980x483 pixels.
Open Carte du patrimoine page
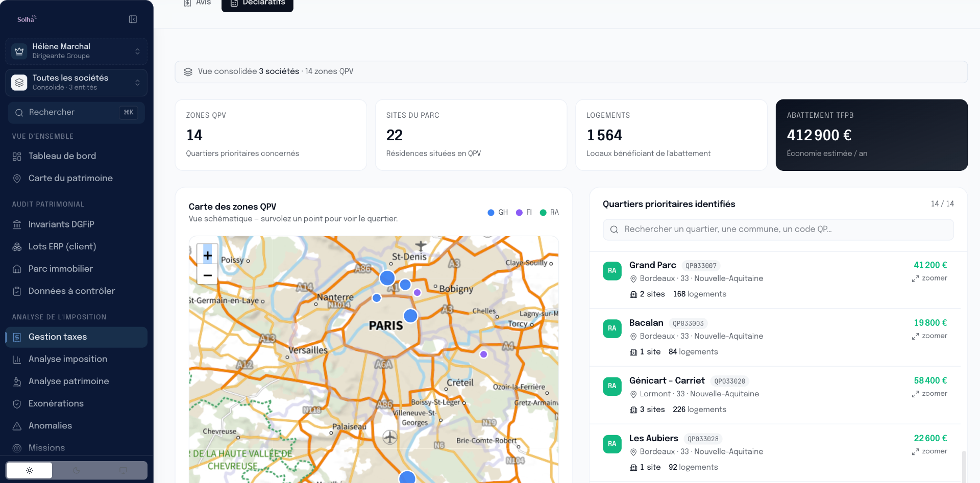click(77, 179)
